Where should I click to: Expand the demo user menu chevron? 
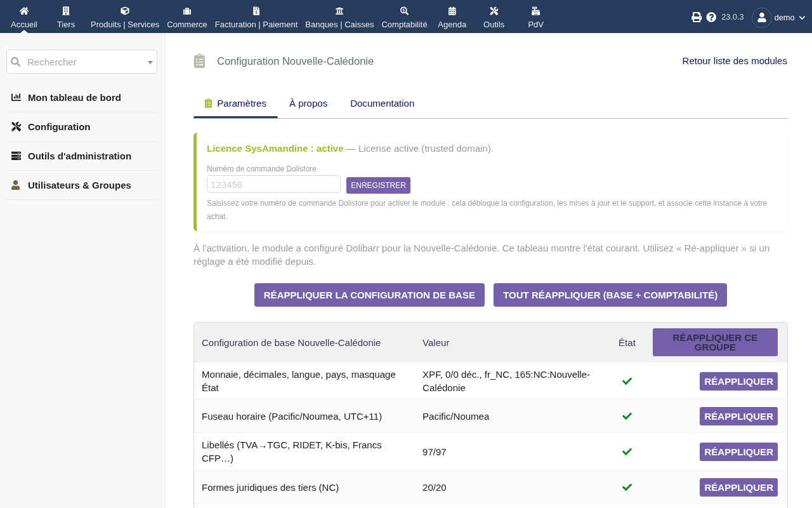[x=802, y=18]
